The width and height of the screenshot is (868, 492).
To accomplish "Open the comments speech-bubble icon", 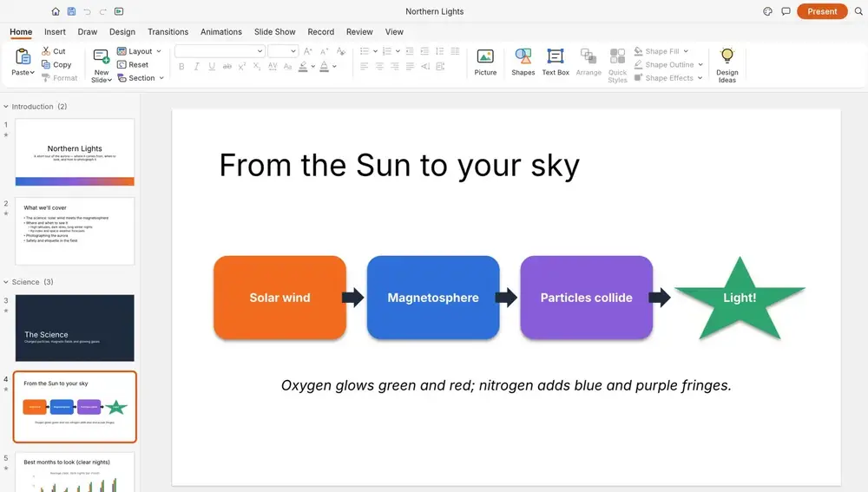I will click(x=786, y=11).
